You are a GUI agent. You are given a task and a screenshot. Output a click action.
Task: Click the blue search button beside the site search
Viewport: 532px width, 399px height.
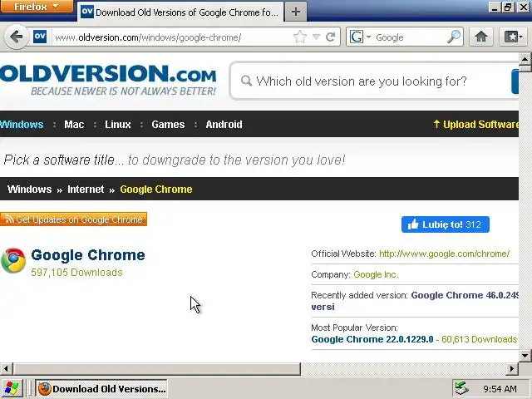(515, 81)
